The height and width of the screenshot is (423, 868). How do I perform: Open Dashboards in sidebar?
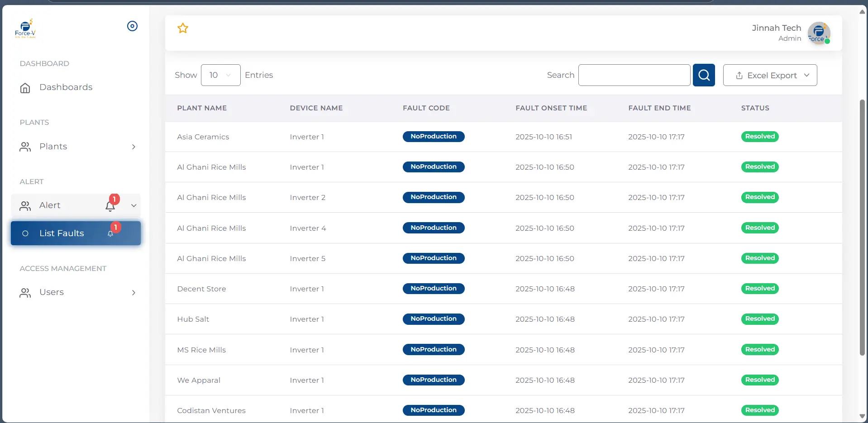[76, 87]
